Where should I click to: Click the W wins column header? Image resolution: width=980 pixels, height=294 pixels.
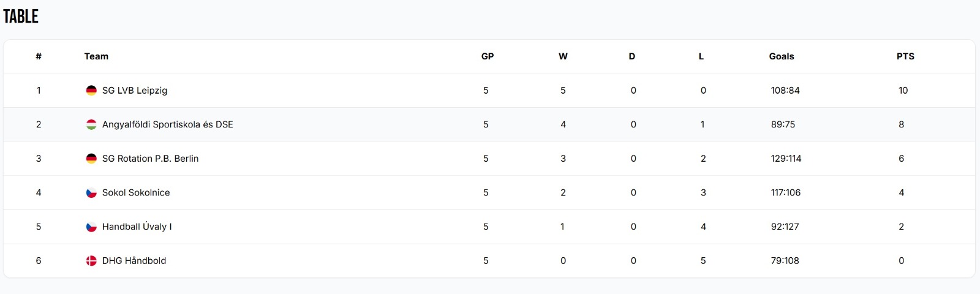(563, 56)
